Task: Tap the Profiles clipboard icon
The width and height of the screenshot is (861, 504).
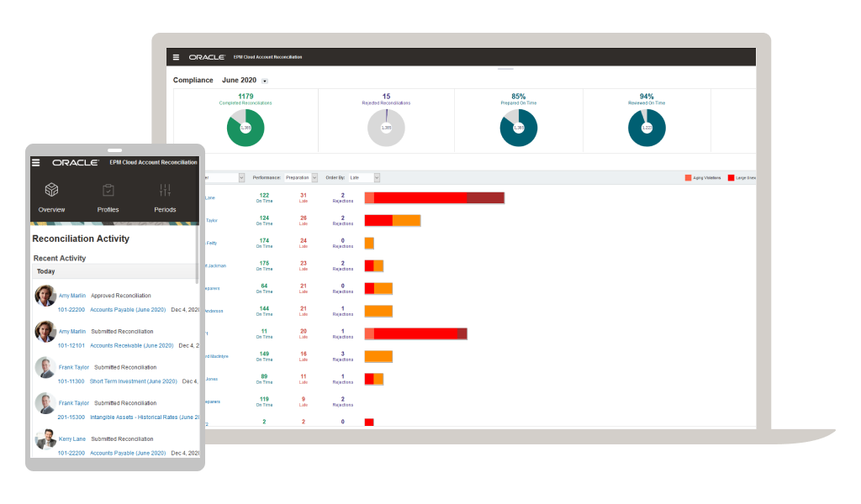Action: 108,191
